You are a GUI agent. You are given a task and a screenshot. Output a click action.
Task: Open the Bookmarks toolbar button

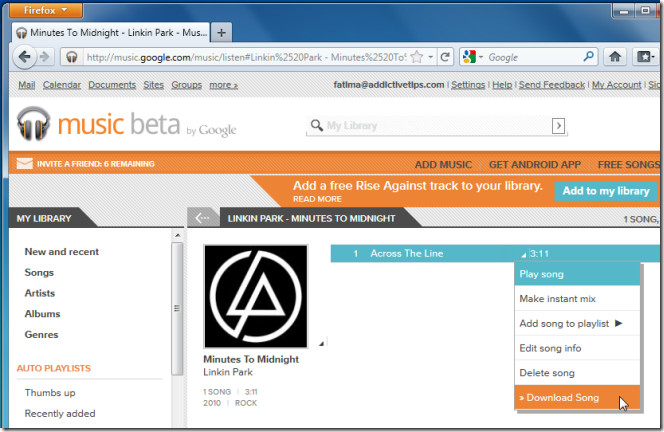tap(646, 57)
